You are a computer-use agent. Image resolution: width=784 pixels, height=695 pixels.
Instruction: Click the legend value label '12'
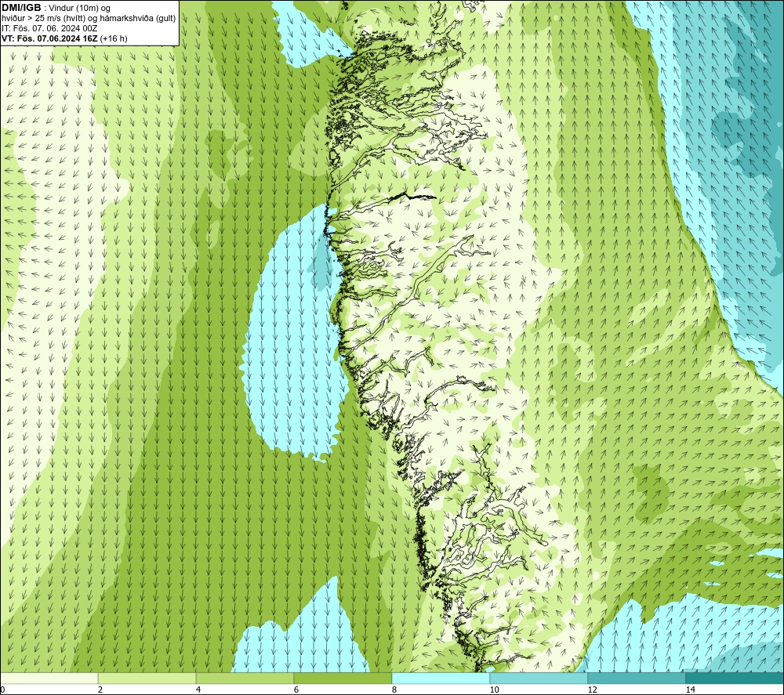(x=593, y=690)
